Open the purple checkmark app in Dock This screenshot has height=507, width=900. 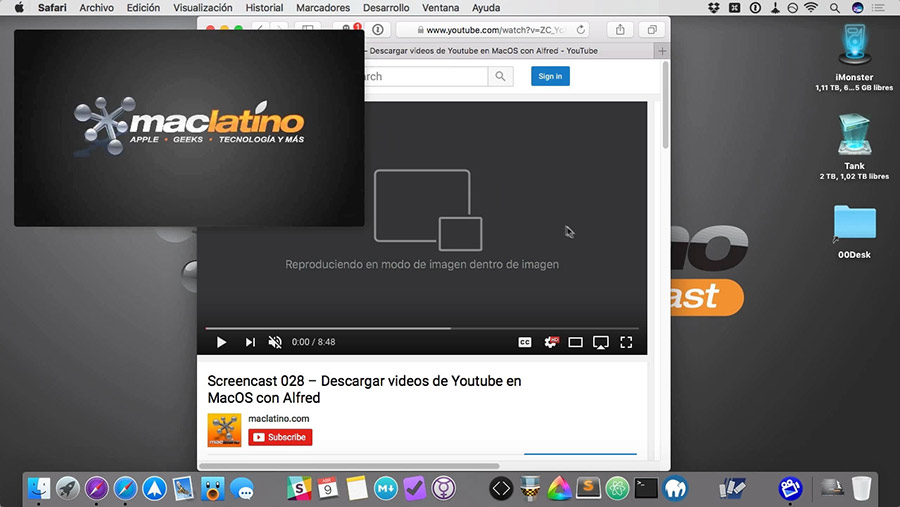(x=414, y=489)
